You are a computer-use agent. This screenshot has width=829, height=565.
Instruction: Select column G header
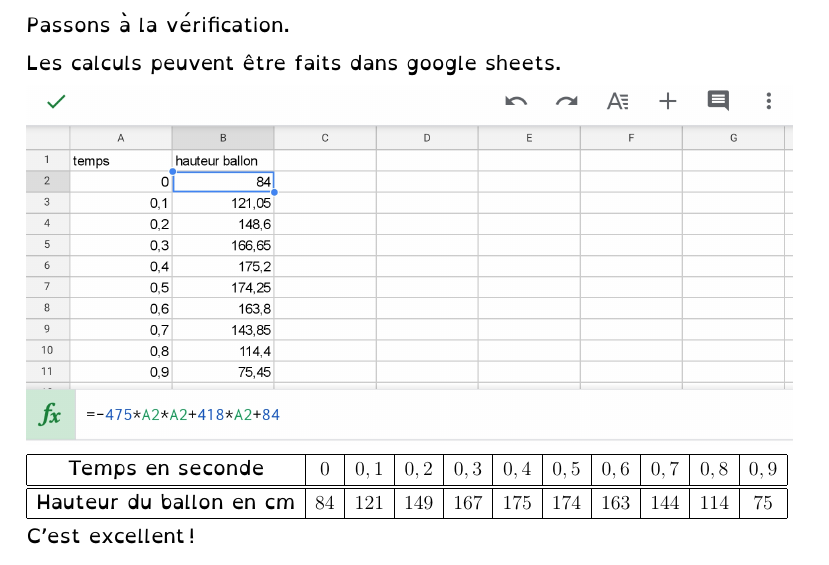click(733, 138)
